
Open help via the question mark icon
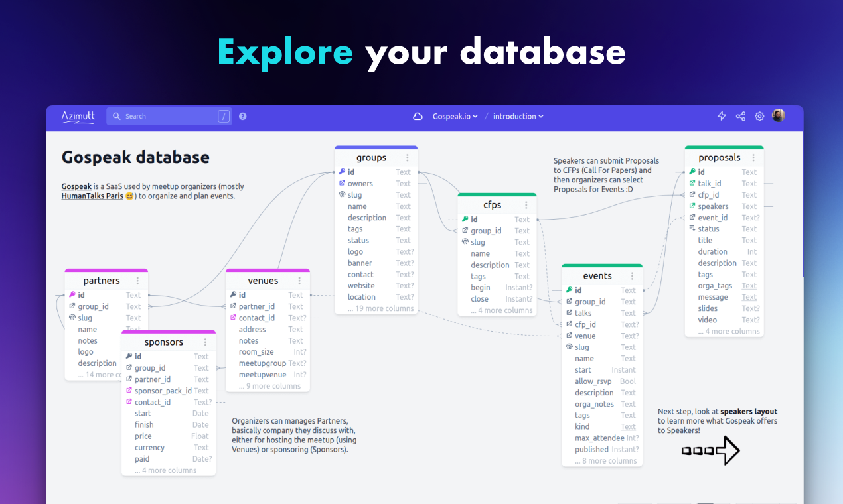click(x=243, y=117)
